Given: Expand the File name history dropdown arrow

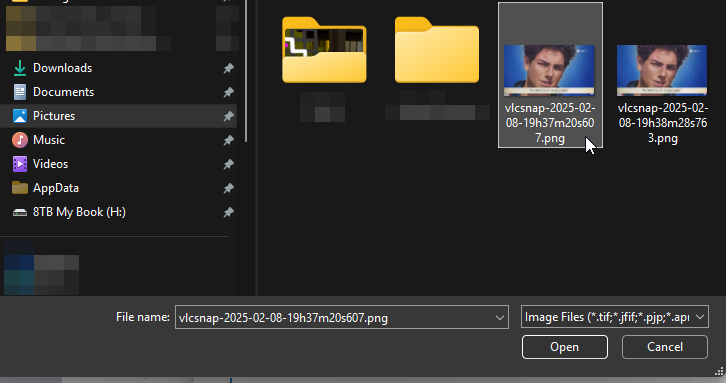Looking at the screenshot, I should point(500,318).
